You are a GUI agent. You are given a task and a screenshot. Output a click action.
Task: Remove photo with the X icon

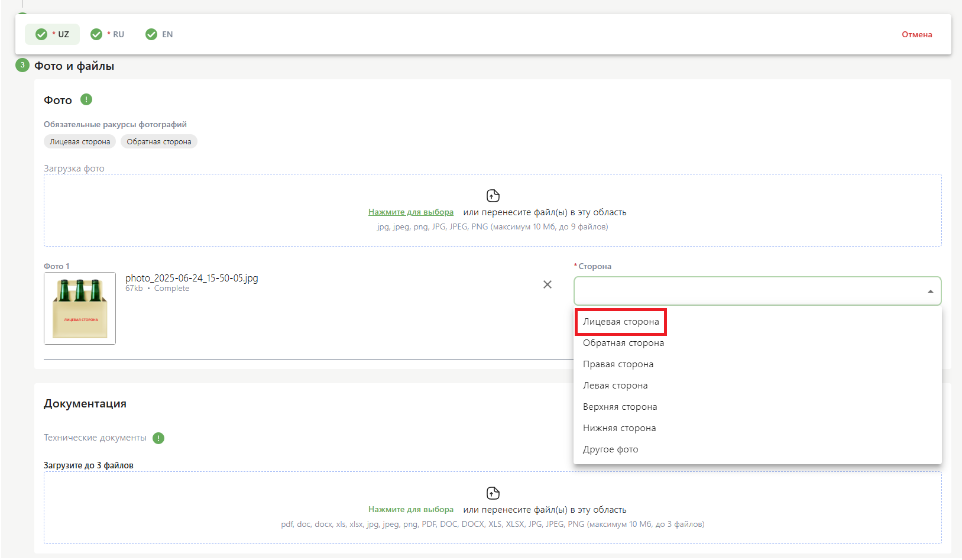point(548,284)
